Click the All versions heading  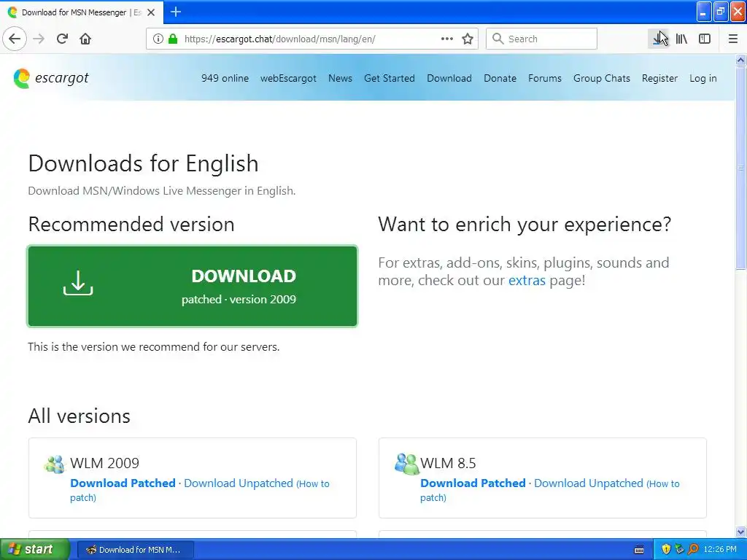pyautogui.click(x=79, y=416)
